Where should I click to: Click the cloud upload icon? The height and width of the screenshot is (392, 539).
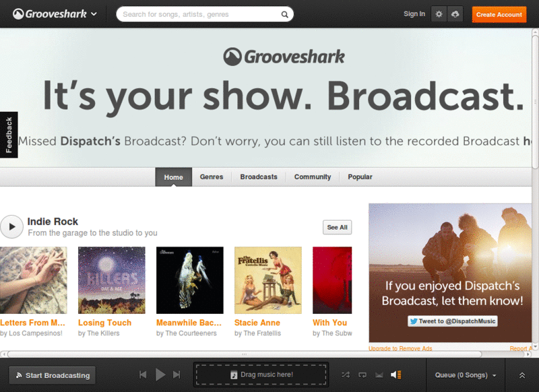point(455,14)
